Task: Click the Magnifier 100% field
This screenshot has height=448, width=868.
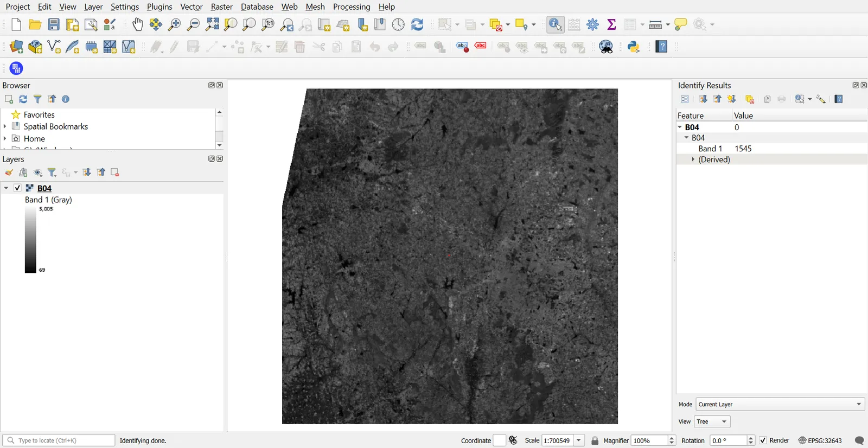Action: (x=649, y=440)
